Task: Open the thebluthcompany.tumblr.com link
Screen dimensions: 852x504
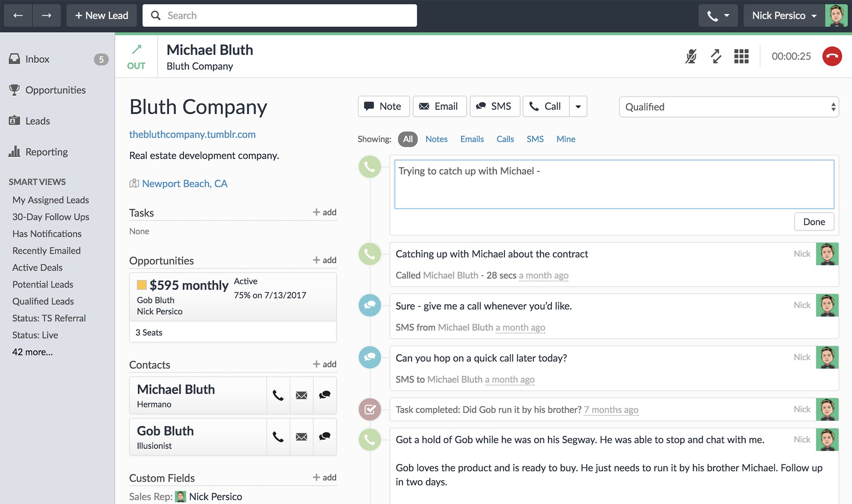Action: [x=192, y=134]
